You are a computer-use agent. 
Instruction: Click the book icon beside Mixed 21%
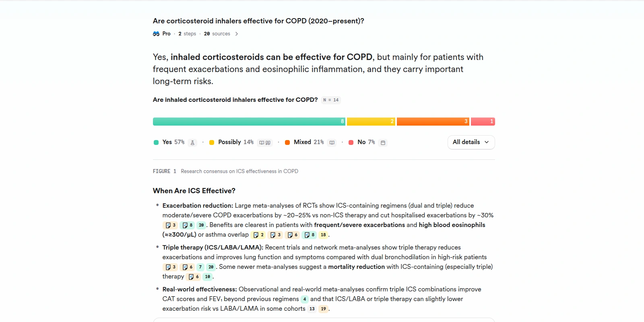coord(332,142)
